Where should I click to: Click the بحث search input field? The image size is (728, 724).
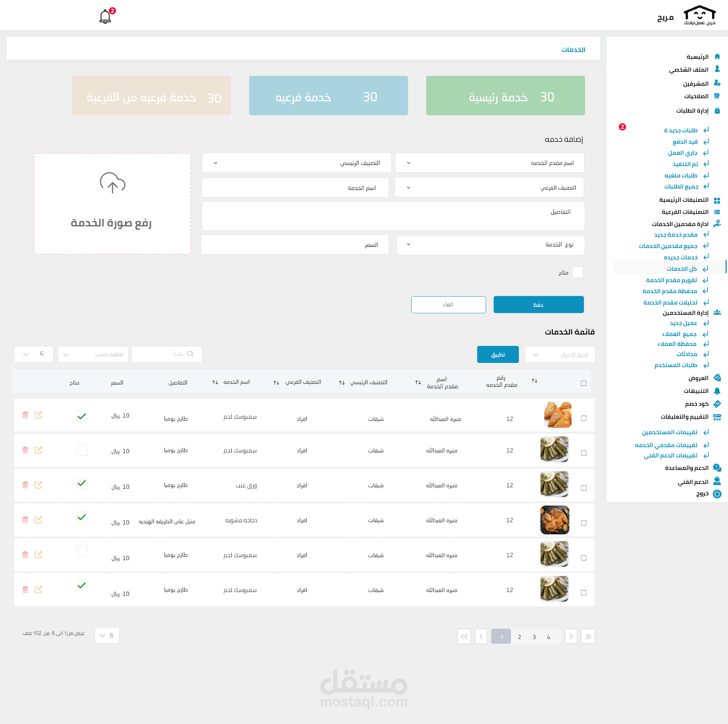(x=167, y=354)
